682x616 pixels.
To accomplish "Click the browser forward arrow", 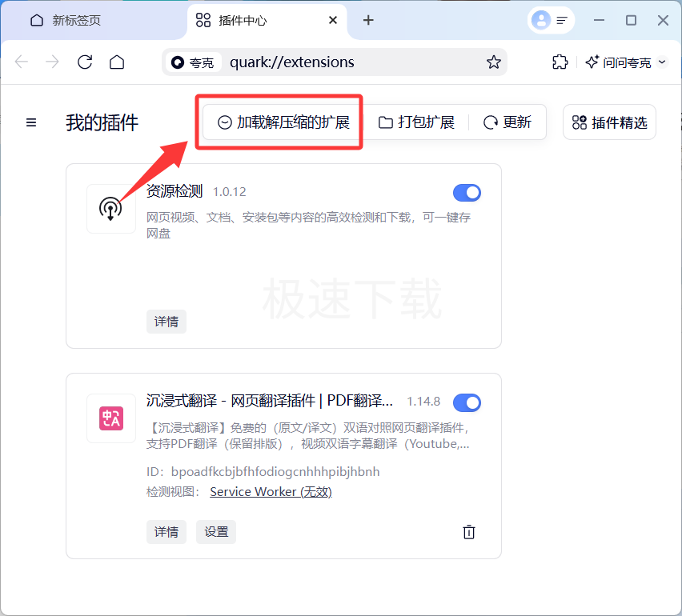I will click(52, 62).
